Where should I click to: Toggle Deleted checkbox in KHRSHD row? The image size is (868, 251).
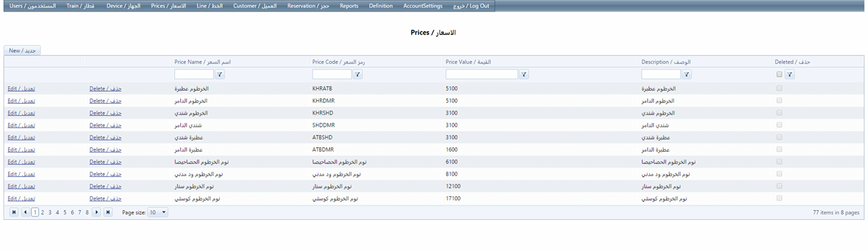(x=779, y=113)
